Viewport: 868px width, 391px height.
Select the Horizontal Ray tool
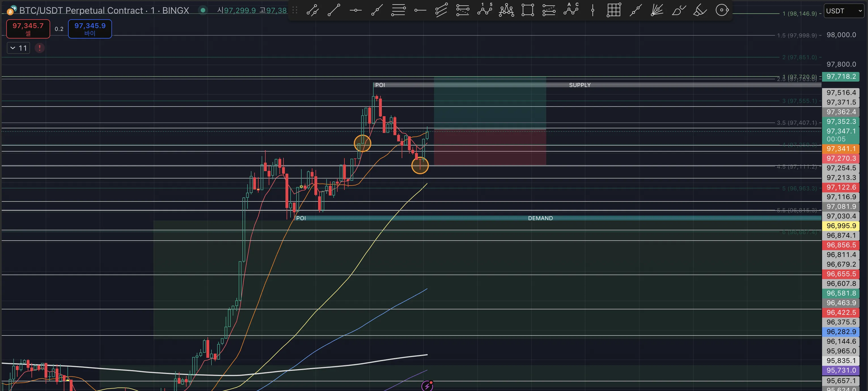click(x=420, y=10)
